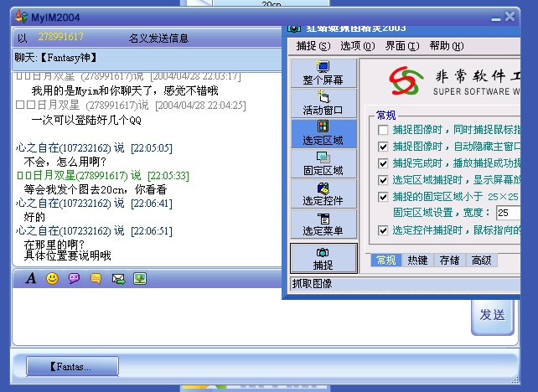Switch to the 高级 tab
Image resolution: width=538 pixels, height=392 pixels.
pos(481,260)
